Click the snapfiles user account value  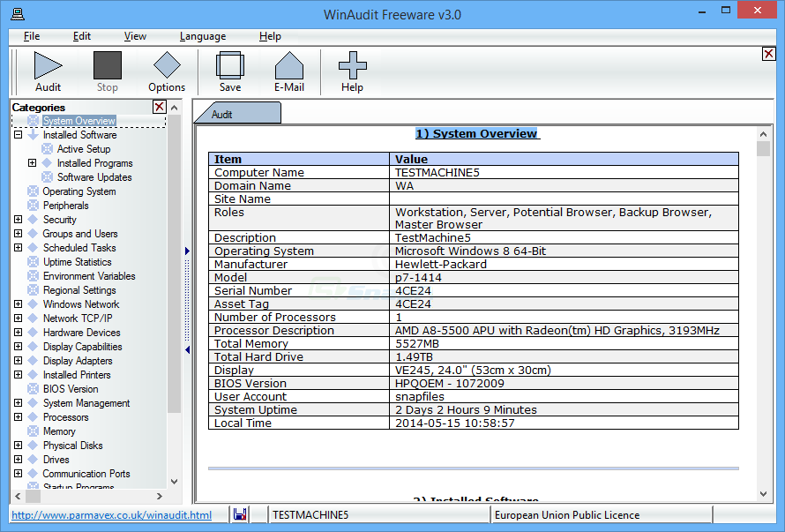coord(420,396)
